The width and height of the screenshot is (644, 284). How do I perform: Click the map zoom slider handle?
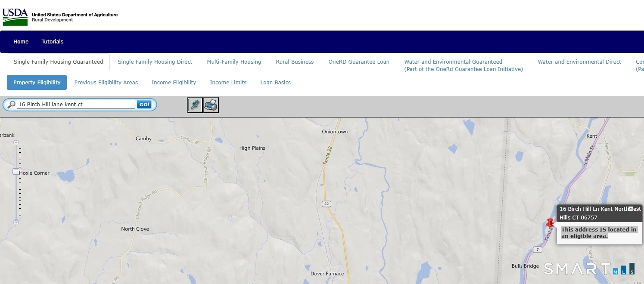16,172
